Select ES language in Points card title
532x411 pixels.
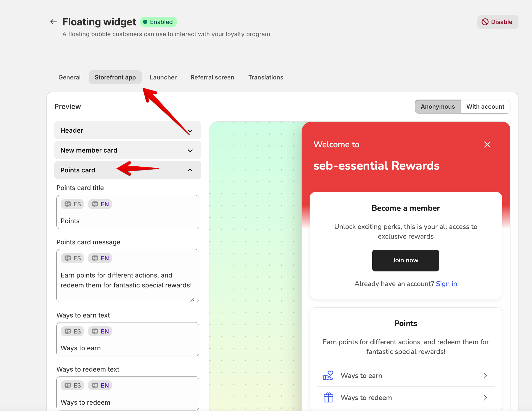click(73, 204)
